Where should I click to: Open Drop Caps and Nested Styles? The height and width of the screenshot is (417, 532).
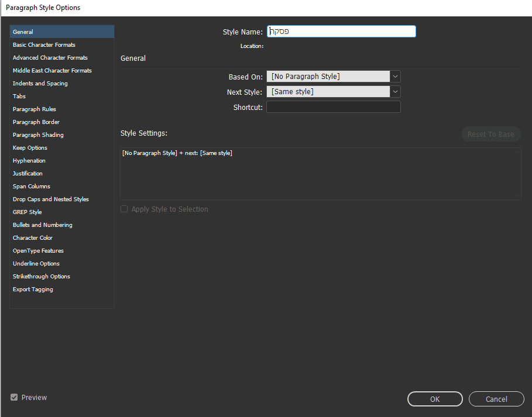tap(62, 199)
